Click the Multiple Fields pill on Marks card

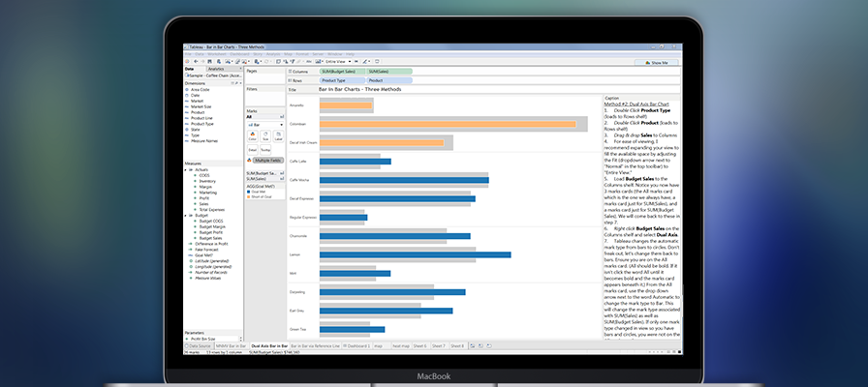point(268,161)
